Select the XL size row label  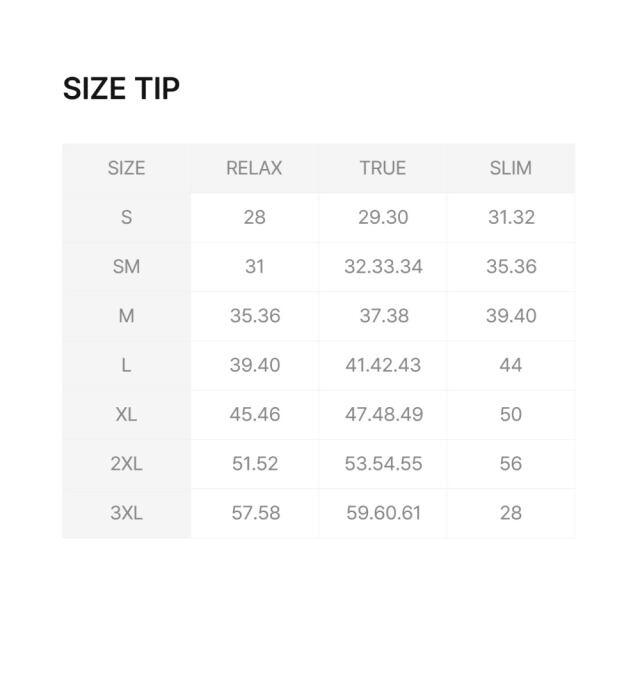126,414
